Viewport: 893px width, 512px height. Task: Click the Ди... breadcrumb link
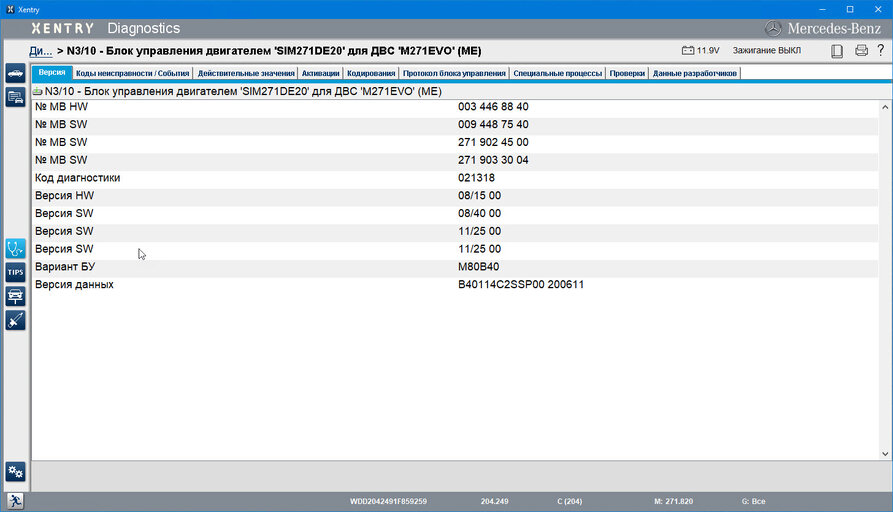[x=40, y=51]
